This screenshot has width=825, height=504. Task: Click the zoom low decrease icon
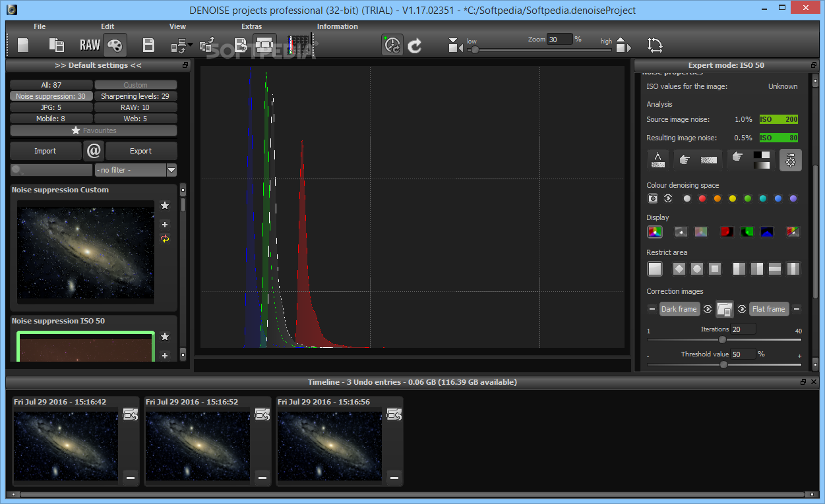(x=455, y=45)
